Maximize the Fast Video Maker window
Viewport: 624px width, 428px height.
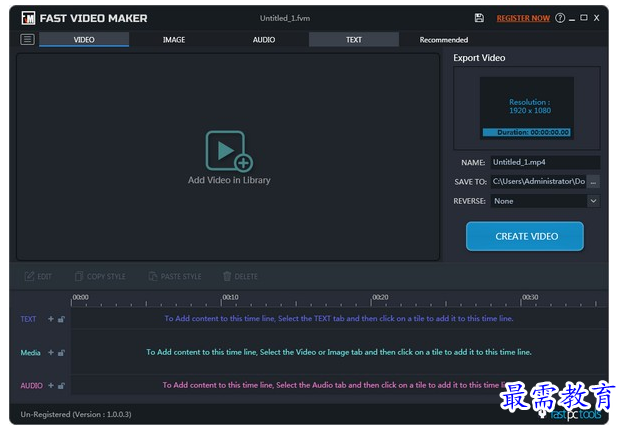click(x=584, y=18)
